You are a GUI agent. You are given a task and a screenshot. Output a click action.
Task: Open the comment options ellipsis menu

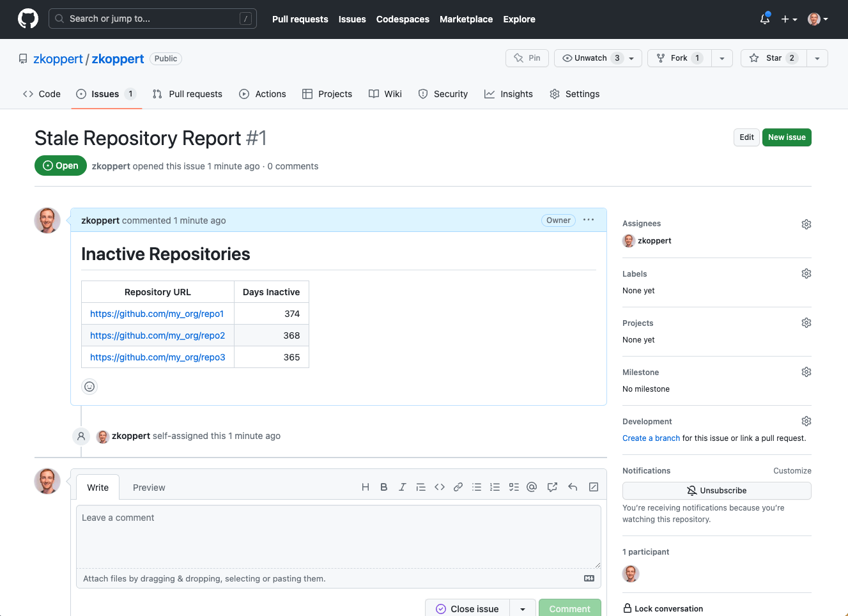(x=589, y=220)
